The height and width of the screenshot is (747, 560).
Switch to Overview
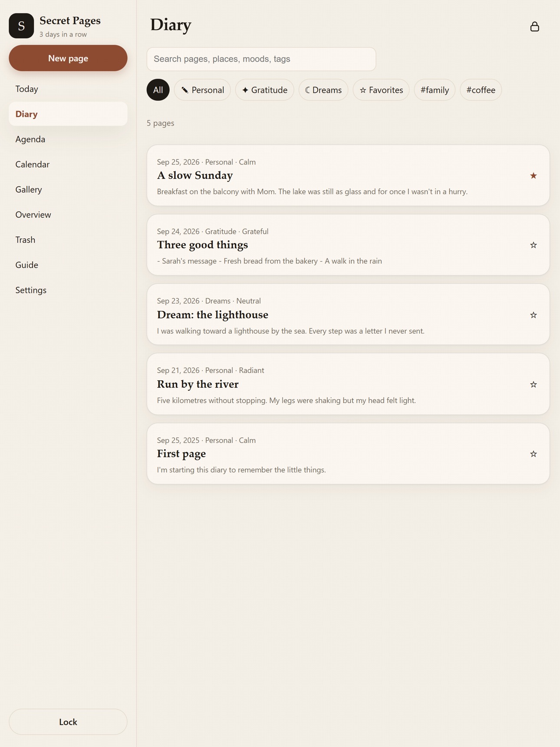pyautogui.click(x=68, y=215)
